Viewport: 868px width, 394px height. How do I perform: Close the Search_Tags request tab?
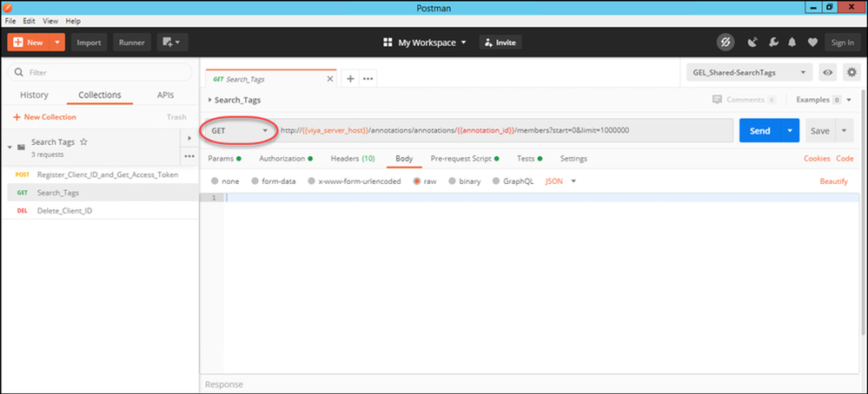pos(330,79)
